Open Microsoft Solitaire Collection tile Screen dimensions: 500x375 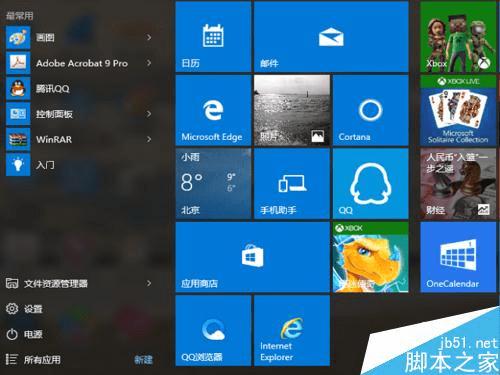pyautogui.click(x=458, y=110)
